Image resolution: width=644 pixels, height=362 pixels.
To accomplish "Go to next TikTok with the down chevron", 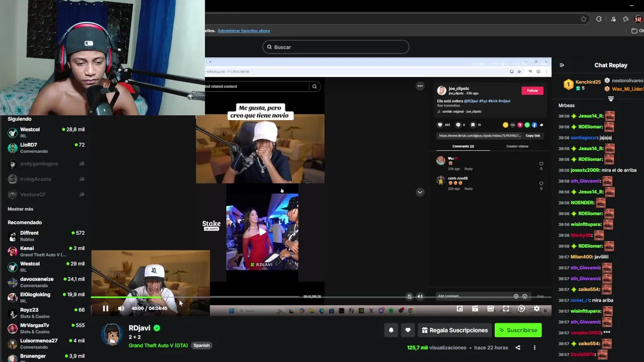I will tap(420, 192).
